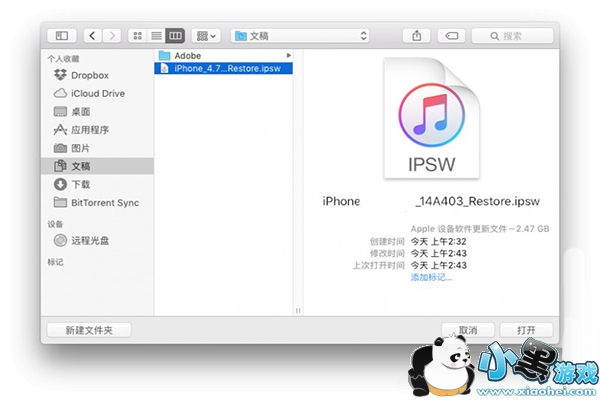Open 下载 in the sidebar
This screenshot has height=400, width=600.
tap(97, 184)
